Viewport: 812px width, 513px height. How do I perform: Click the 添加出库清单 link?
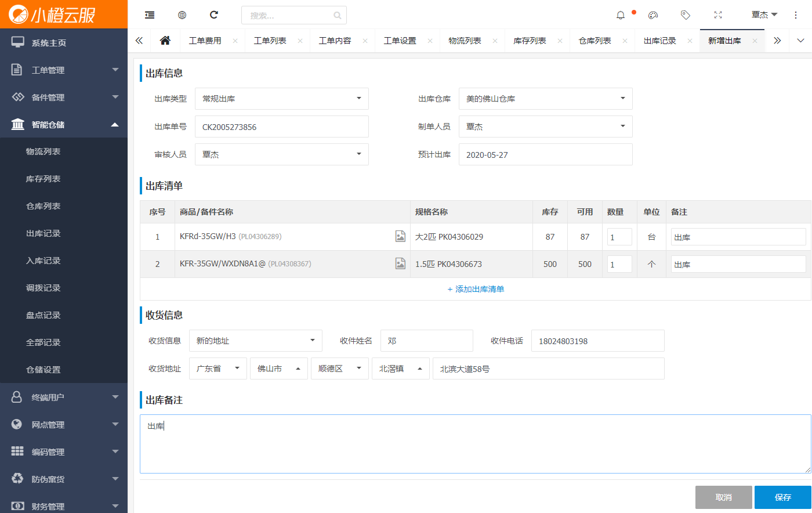[x=476, y=289]
